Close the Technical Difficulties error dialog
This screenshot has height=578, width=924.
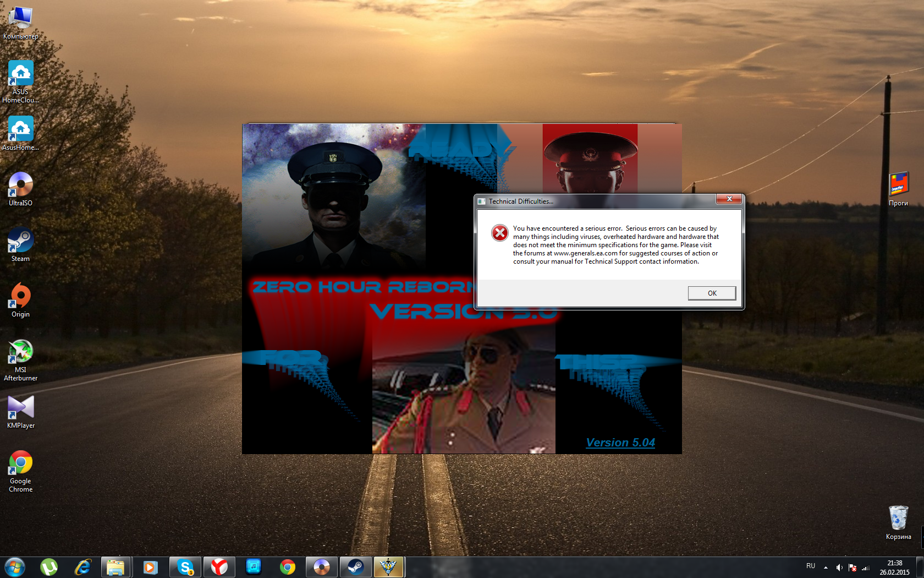pyautogui.click(x=729, y=199)
